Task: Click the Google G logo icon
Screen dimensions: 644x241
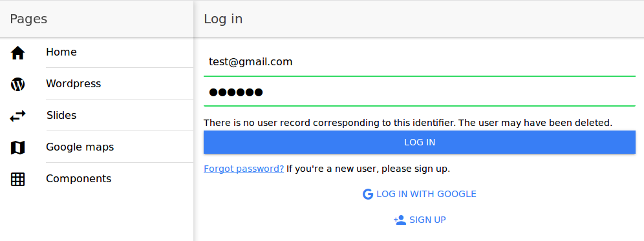Action: coord(368,194)
